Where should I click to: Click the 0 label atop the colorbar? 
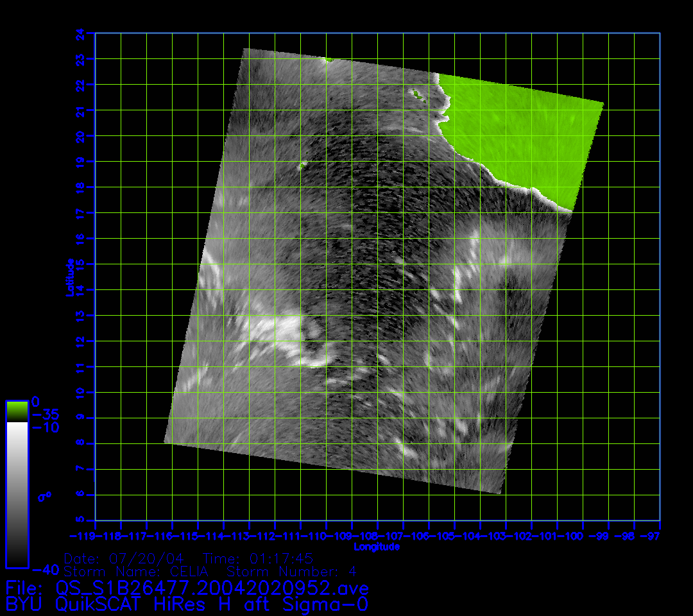(x=37, y=401)
